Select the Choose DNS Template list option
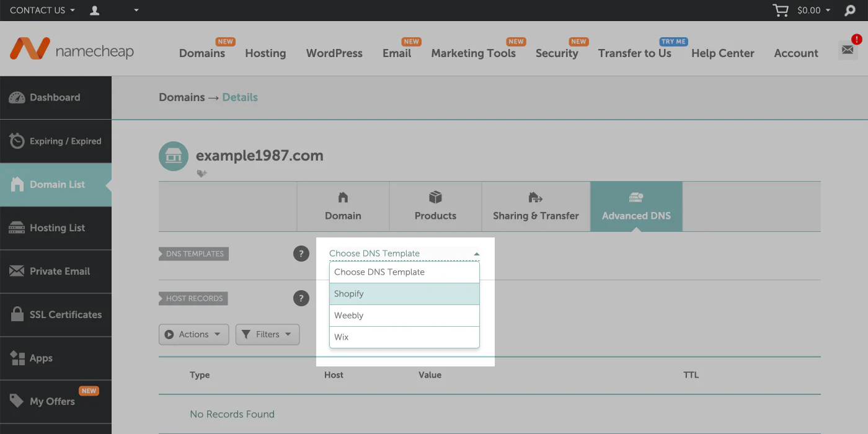The width and height of the screenshot is (868, 434). (404, 272)
